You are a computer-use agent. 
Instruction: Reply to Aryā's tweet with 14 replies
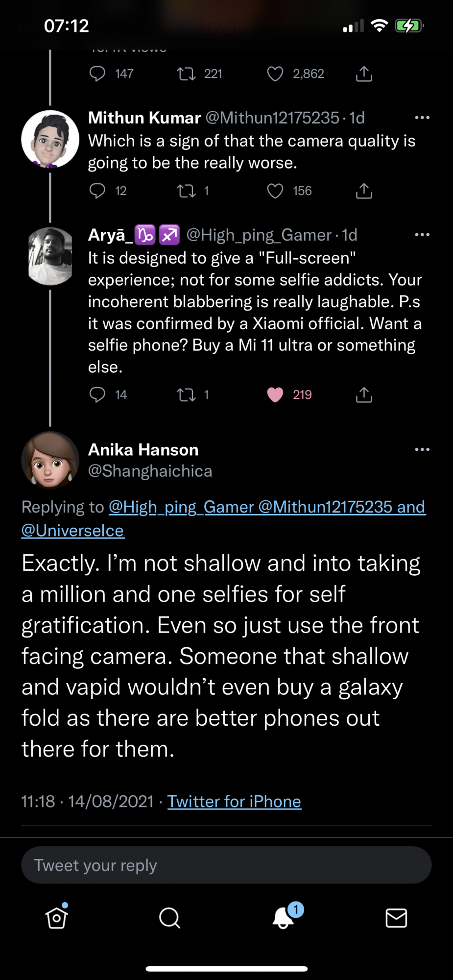point(97,394)
